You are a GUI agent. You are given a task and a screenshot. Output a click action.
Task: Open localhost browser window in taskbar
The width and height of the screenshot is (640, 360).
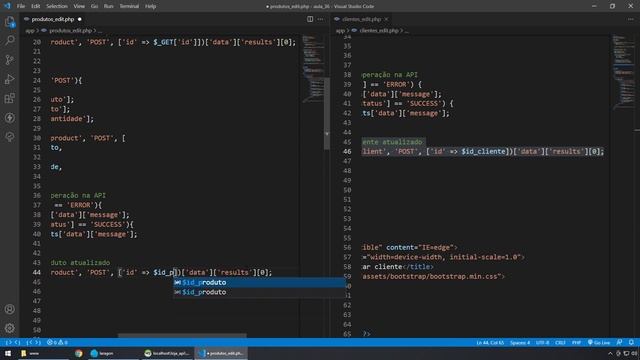167,353
